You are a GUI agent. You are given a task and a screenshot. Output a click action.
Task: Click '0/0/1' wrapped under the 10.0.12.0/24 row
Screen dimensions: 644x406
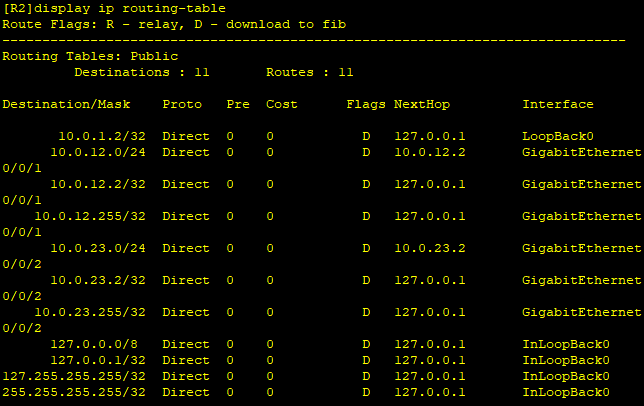22,168
